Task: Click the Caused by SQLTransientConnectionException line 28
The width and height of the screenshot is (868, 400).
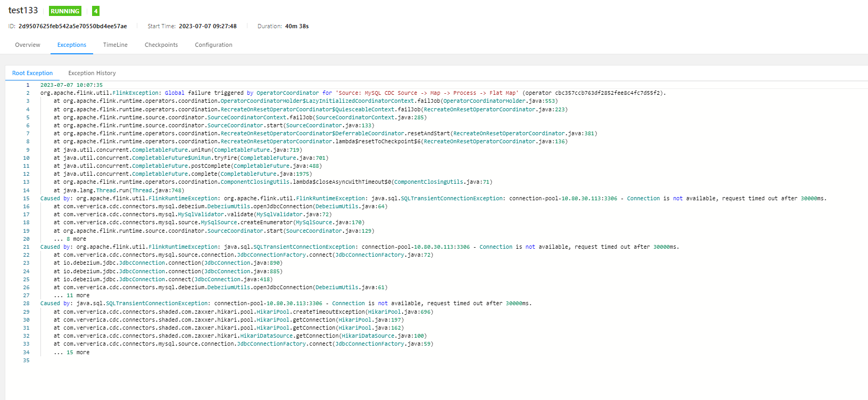Action: click(286, 303)
